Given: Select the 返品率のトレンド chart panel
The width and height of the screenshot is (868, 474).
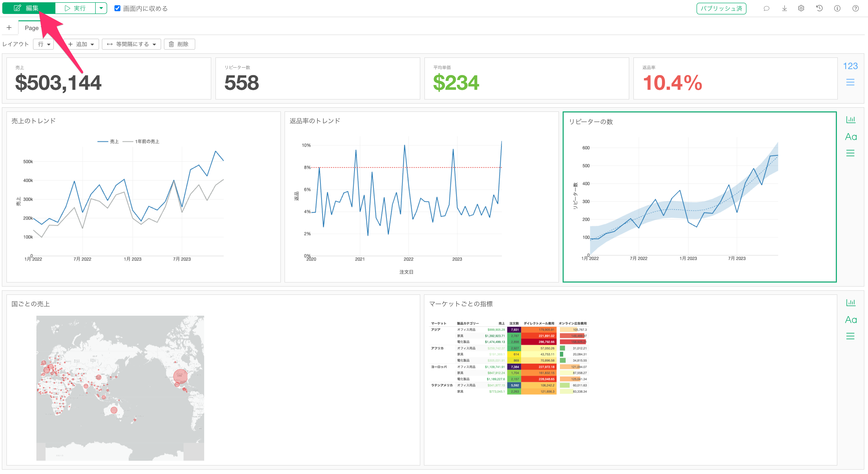Looking at the screenshot, I should [421, 197].
